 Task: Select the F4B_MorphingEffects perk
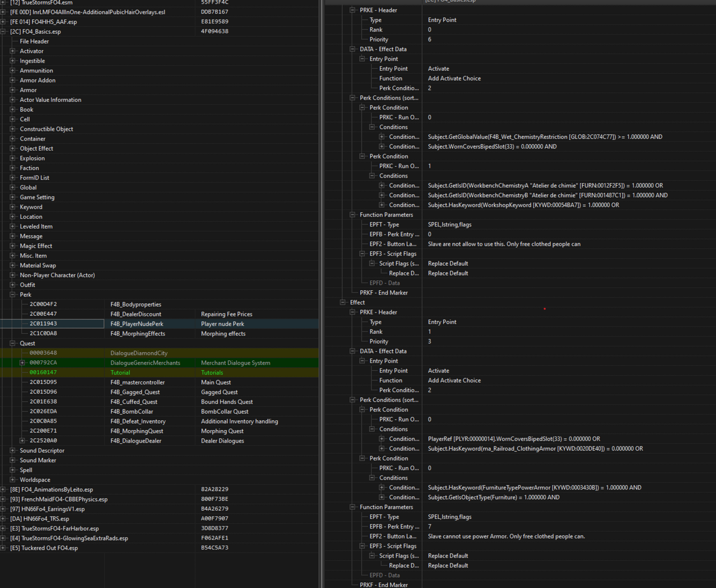pos(159,334)
